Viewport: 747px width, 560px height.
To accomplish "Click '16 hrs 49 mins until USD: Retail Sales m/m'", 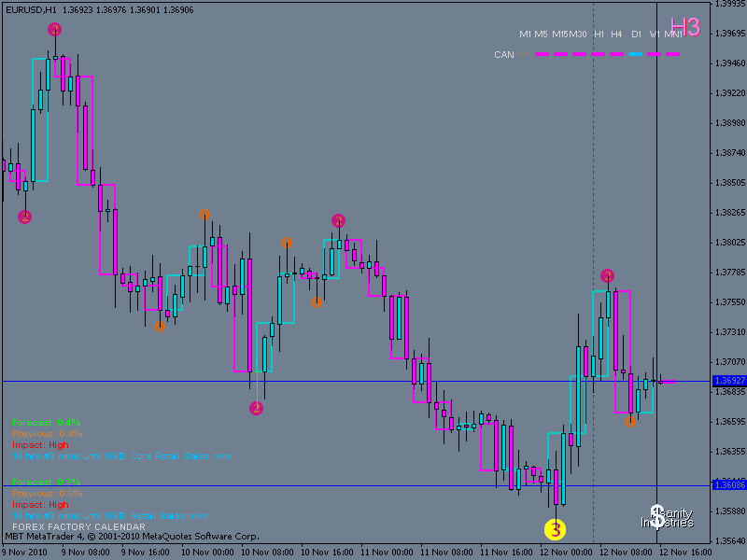I will (110, 516).
